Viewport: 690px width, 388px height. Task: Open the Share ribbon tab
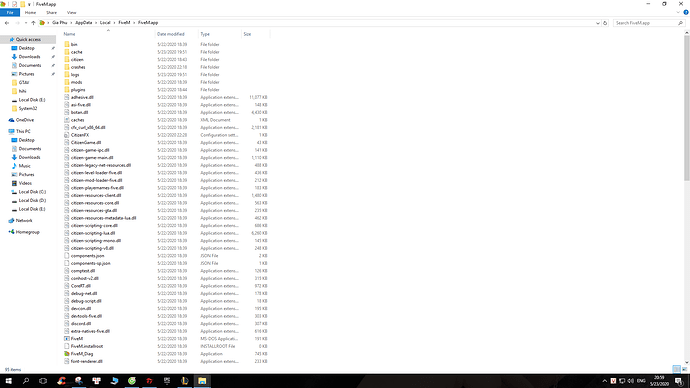[51, 13]
